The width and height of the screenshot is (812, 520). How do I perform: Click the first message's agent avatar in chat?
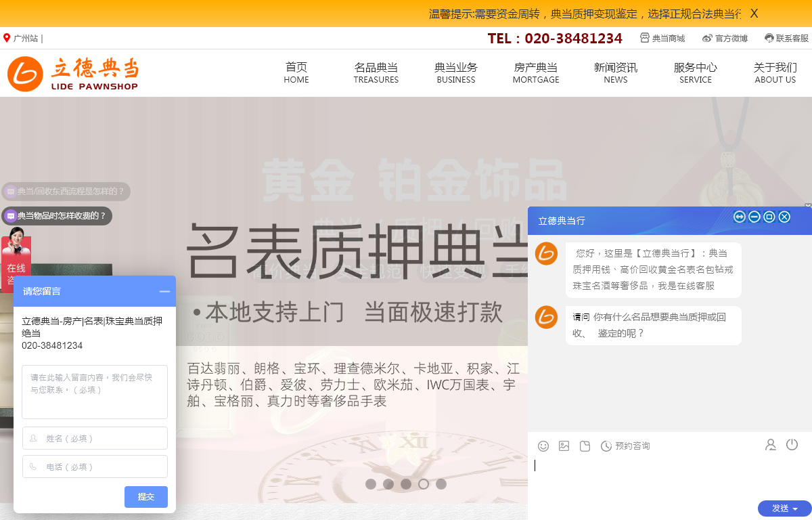546,253
